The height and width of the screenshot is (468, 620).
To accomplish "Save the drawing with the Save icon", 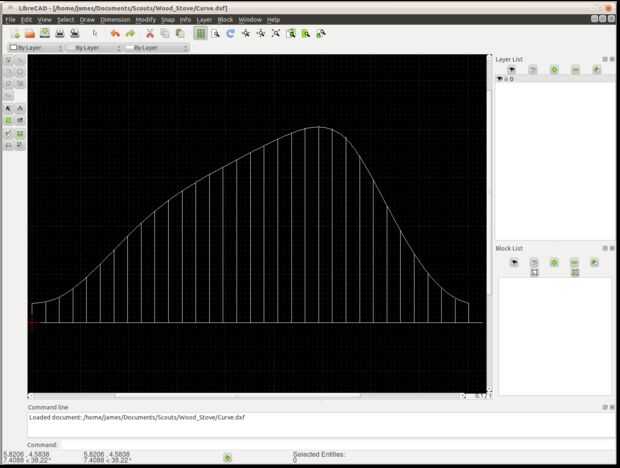I will [45, 34].
